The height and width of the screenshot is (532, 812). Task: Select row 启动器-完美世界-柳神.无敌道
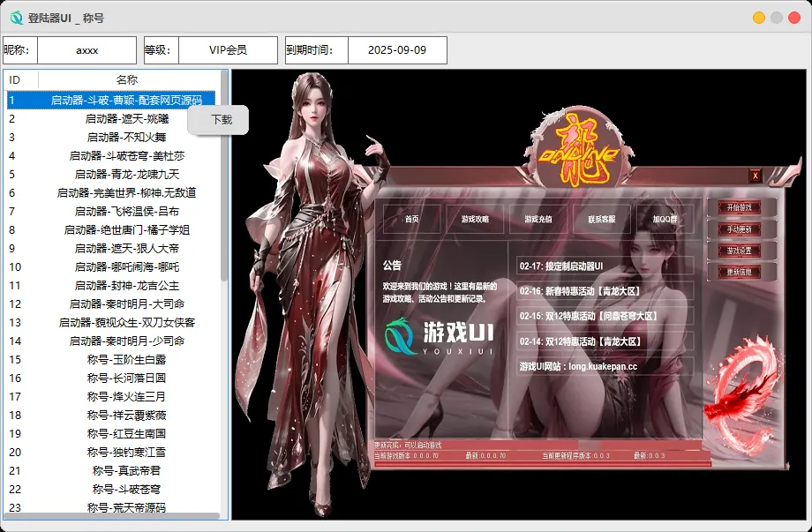pos(111,193)
